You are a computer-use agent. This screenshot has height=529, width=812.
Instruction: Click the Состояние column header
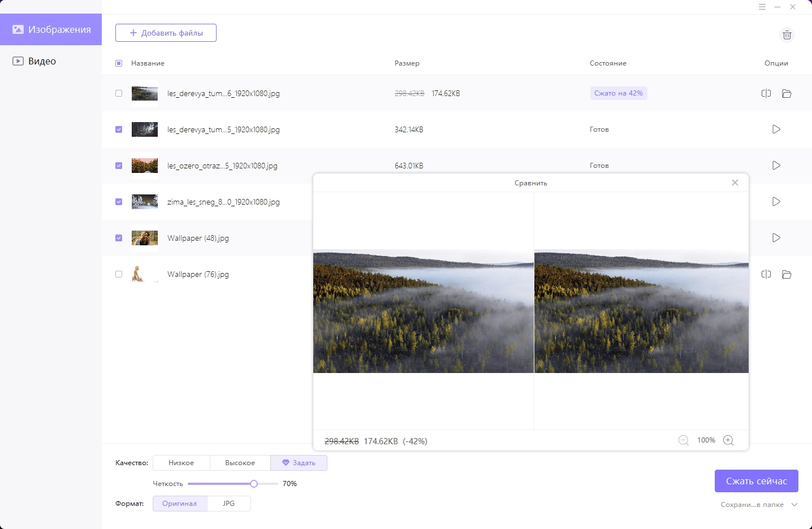(608, 63)
